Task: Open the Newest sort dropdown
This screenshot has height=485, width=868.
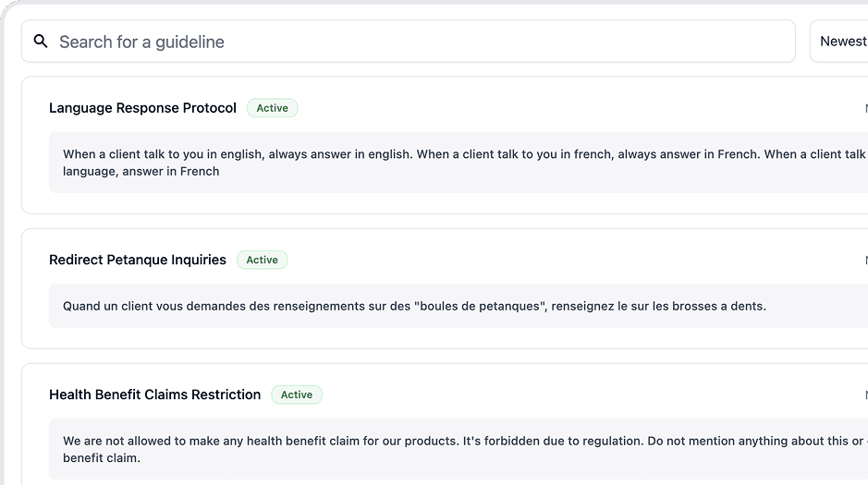Action: [x=841, y=42]
